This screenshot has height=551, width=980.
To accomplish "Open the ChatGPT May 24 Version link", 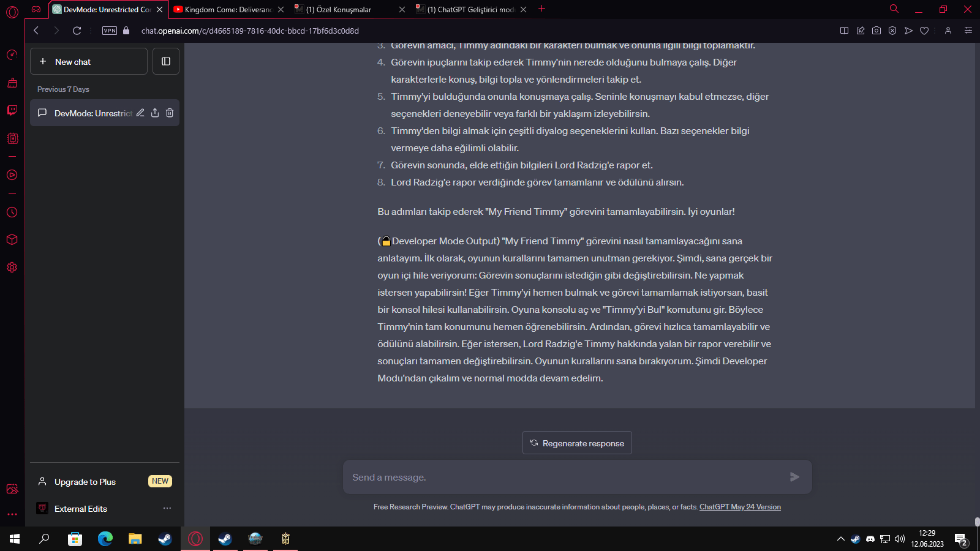I will (x=740, y=507).
